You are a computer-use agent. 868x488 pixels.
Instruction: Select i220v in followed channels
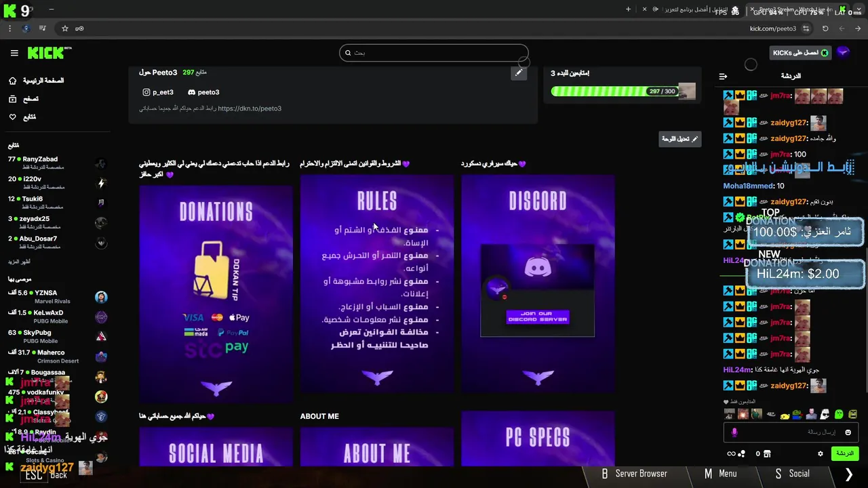[x=57, y=183]
